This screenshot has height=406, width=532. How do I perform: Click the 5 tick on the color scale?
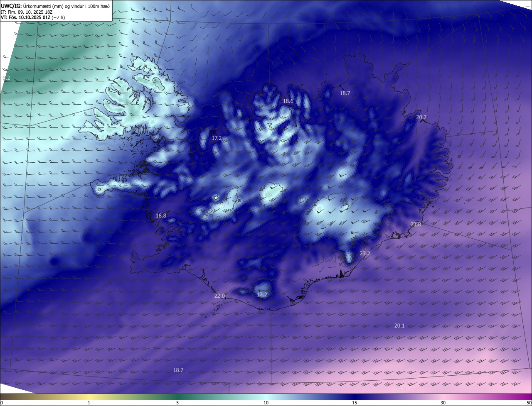(177, 403)
